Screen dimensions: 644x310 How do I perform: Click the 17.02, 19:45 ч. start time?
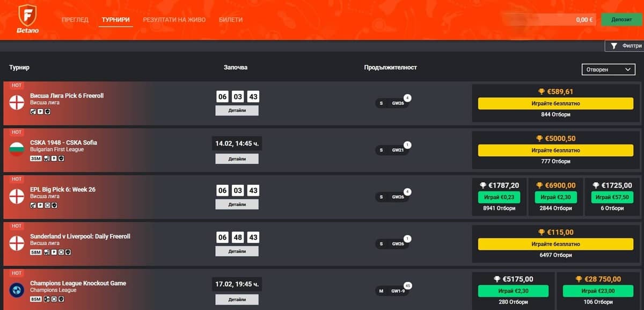[x=237, y=284]
